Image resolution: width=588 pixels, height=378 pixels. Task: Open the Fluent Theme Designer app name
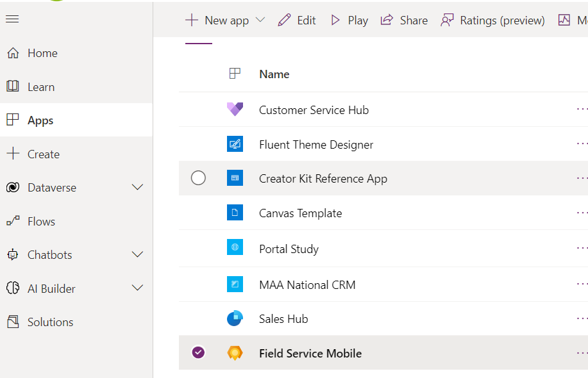click(316, 145)
